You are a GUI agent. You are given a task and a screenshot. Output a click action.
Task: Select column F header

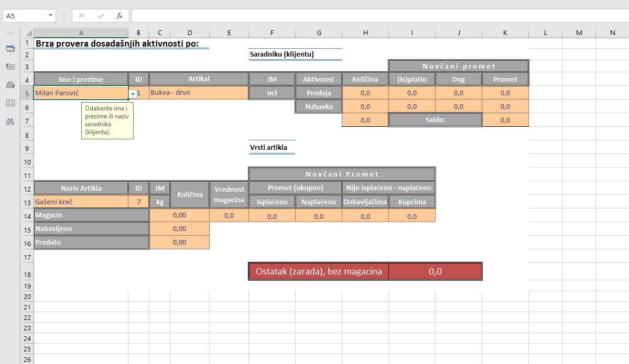click(x=272, y=32)
